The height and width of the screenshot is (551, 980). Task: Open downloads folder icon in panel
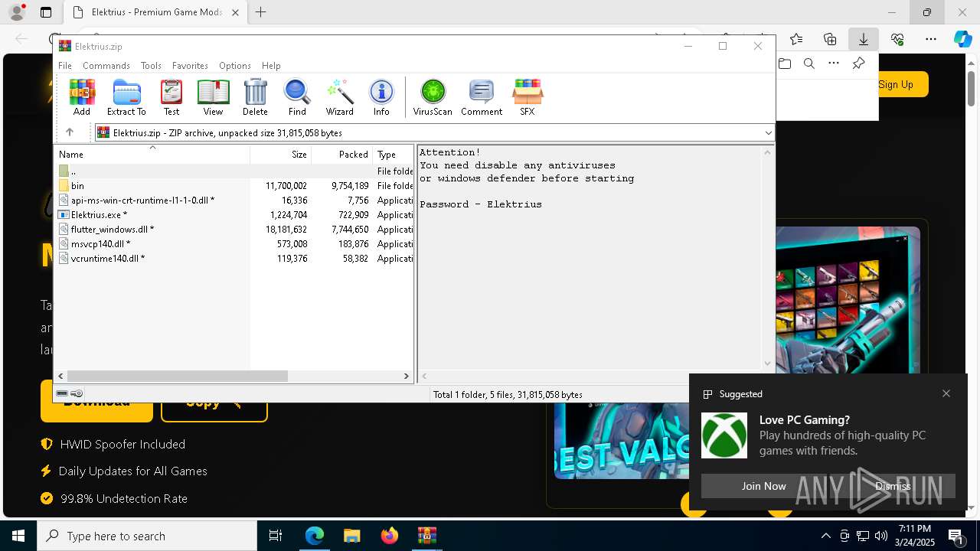(785, 64)
